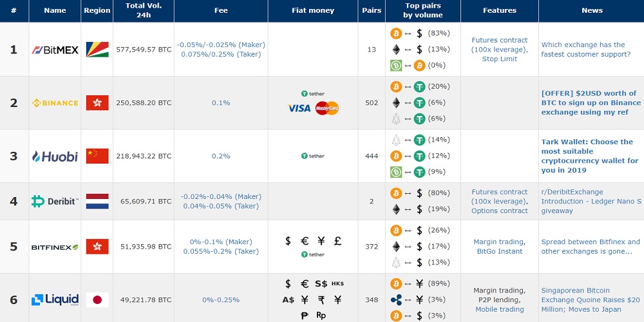Sort by the Region column header
This screenshot has height=322, width=644.
[97, 10]
